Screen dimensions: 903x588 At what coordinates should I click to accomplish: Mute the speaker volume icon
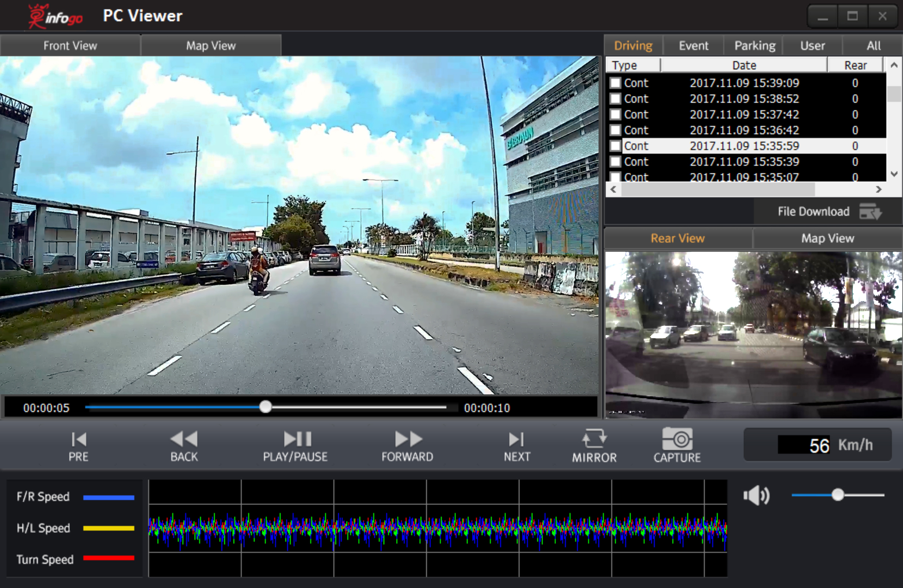point(756,495)
